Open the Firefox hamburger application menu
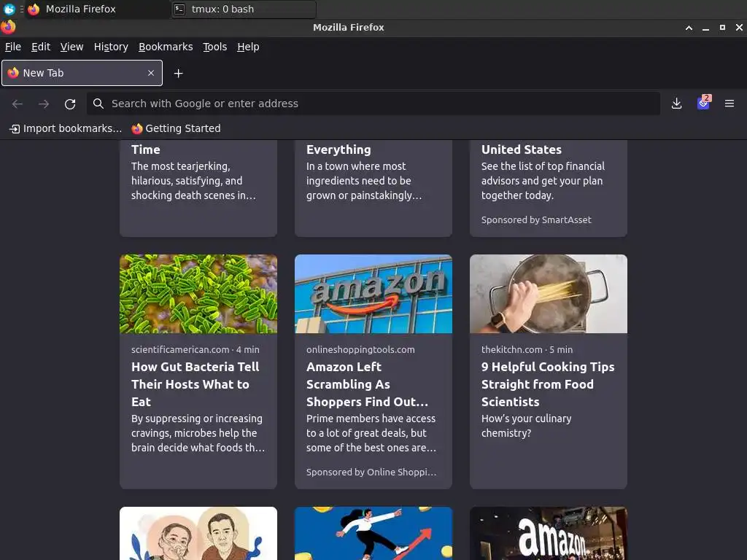This screenshot has height=560, width=747. 729,104
